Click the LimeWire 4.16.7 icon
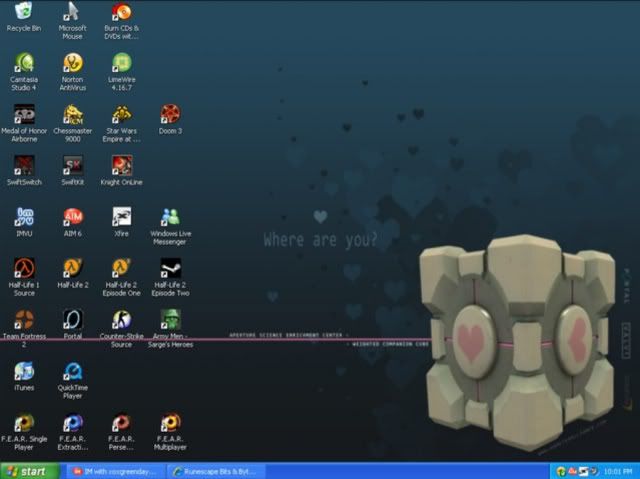Image resolution: width=640 pixels, height=479 pixels. point(121,63)
